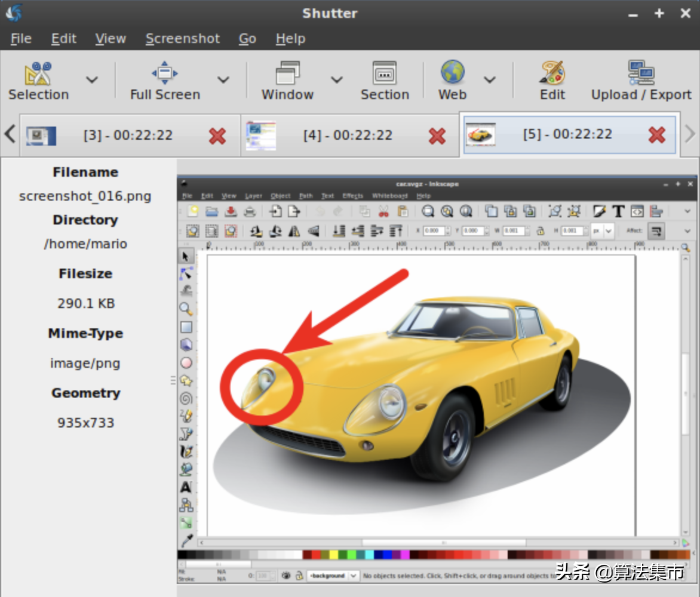Open Shutter's Edit menu

point(64,39)
